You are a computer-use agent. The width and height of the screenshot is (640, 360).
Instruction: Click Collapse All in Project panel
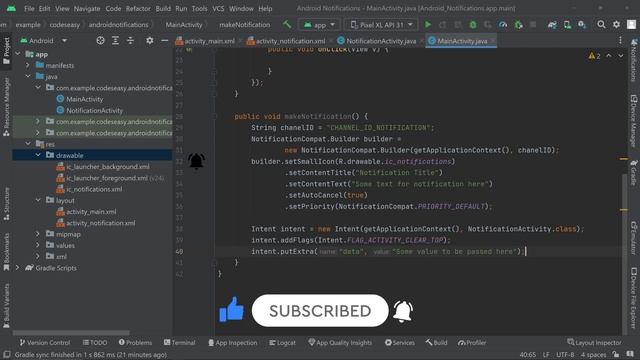pyautogui.click(x=131, y=40)
